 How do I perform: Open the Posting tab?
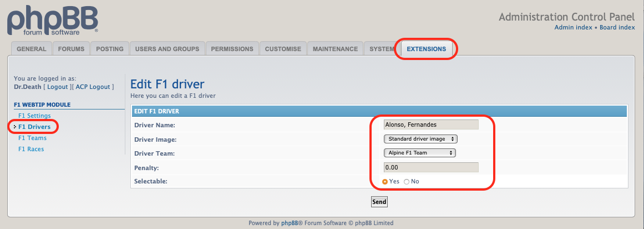[x=110, y=48]
